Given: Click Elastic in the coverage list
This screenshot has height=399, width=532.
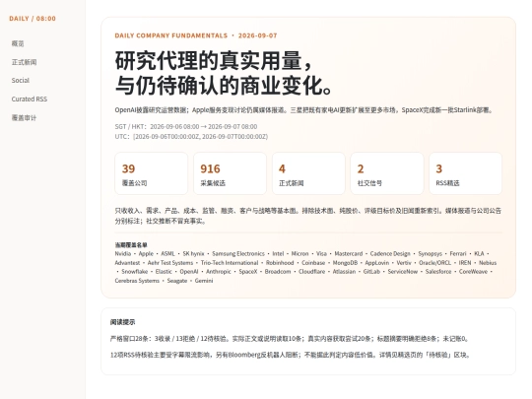Looking at the screenshot, I should pyautogui.click(x=164, y=272).
